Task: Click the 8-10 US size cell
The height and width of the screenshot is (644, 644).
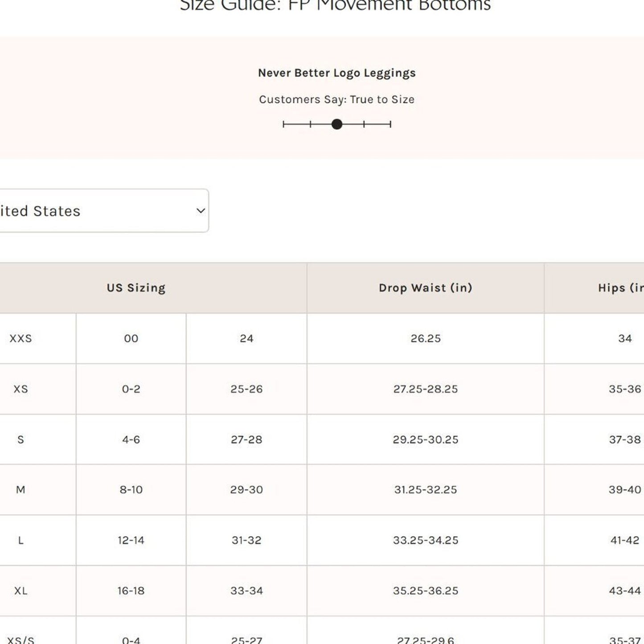Action: pos(131,490)
